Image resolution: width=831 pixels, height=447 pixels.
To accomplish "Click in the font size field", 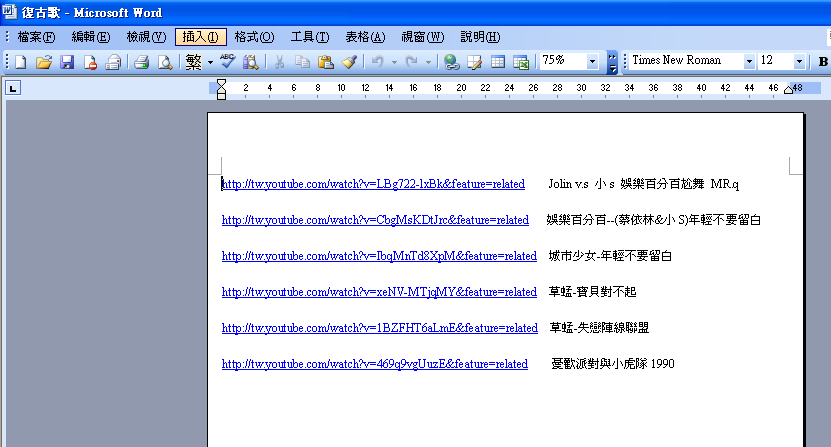I will pos(776,61).
